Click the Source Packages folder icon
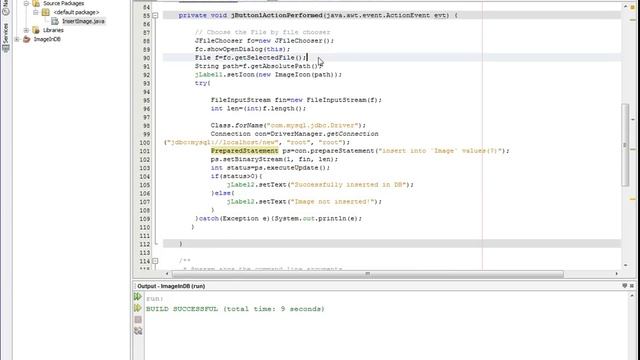Viewport: 640px width, 360px height. pos(36,4)
